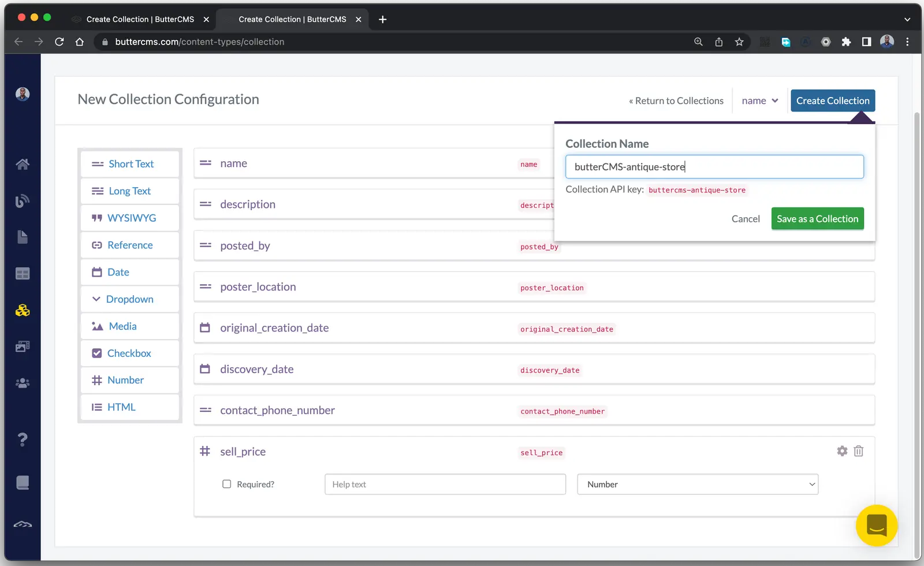Screen dimensions: 924x566
Task: Open Chrome profile avatar
Action: coord(887,42)
